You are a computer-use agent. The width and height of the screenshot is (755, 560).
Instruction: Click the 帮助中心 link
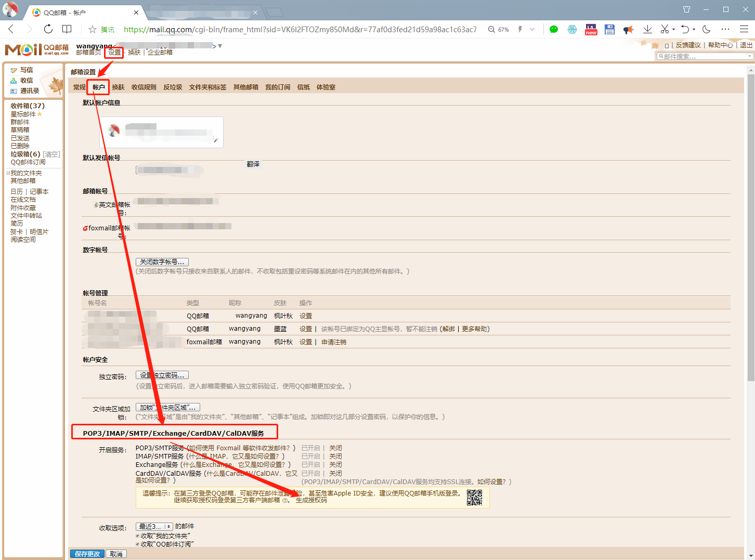[x=720, y=45]
